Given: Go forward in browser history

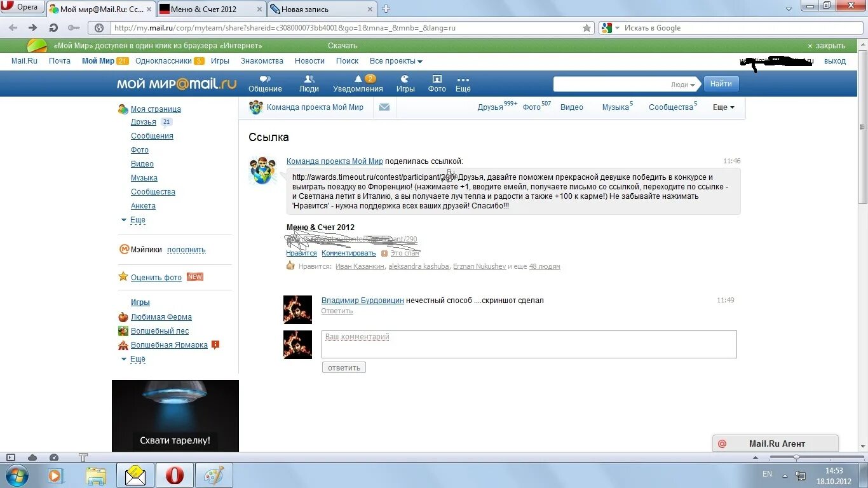Looking at the screenshot, I should pos(33,28).
